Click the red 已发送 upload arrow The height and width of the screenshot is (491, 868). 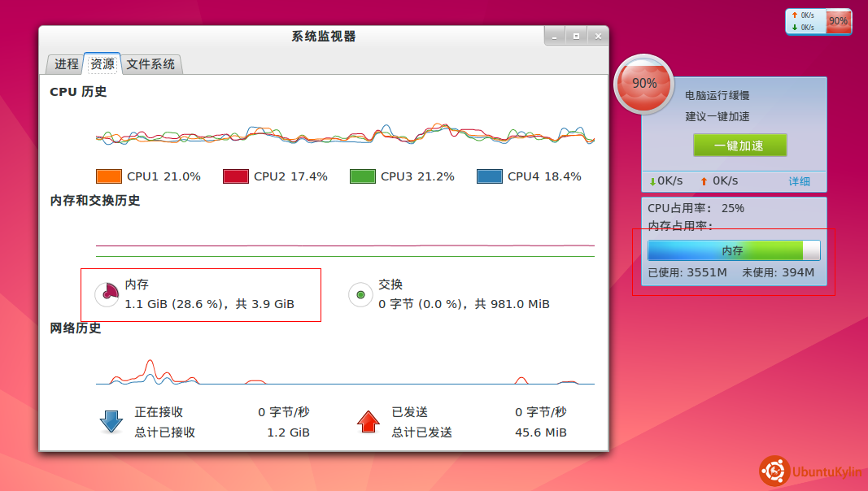[368, 422]
